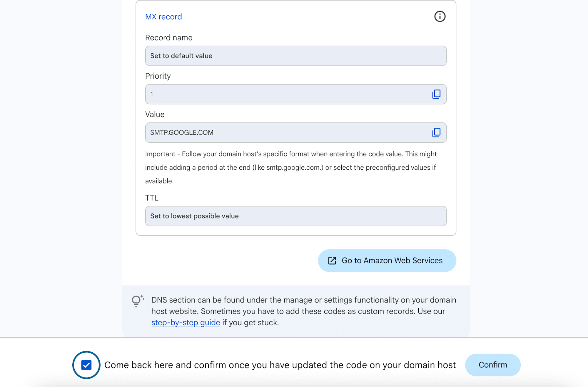Click the info icon beside MX record
This screenshot has height=387, width=588.
(x=440, y=16)
